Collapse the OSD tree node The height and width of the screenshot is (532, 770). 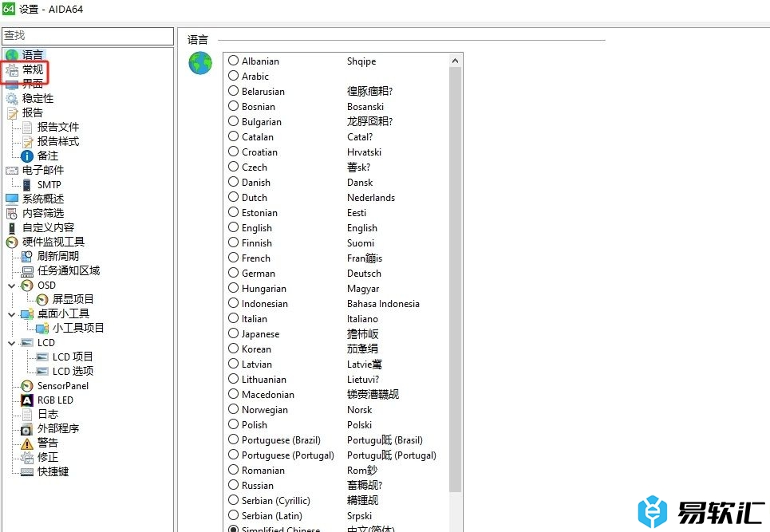click(x=12, y=286)
